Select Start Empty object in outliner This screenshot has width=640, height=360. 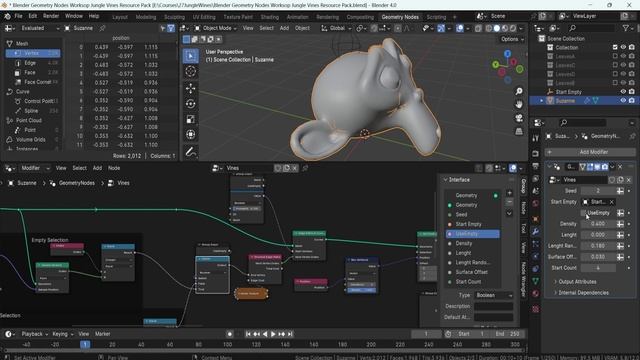568,92
